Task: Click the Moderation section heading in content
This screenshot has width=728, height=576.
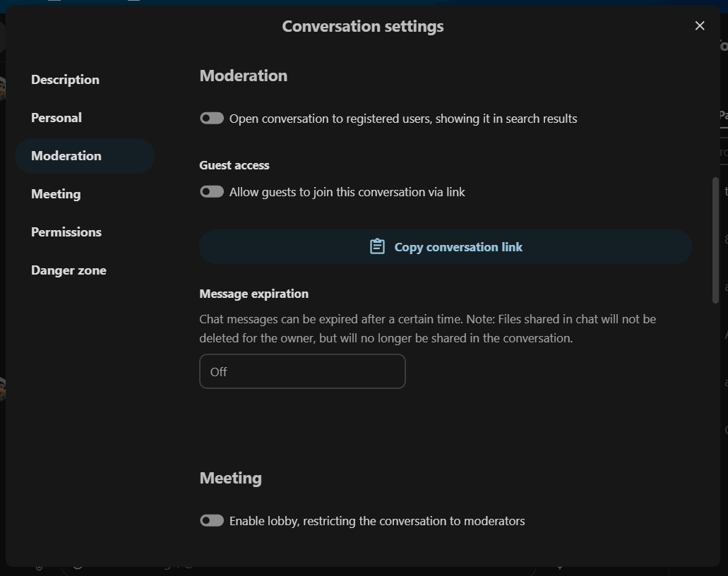Action: pyautogui.click(x=244, y=76)
